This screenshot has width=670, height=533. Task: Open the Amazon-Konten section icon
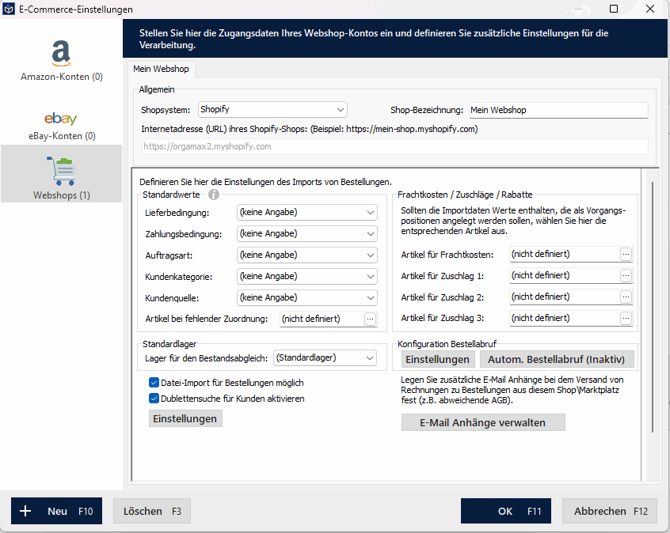coord(61,54)
